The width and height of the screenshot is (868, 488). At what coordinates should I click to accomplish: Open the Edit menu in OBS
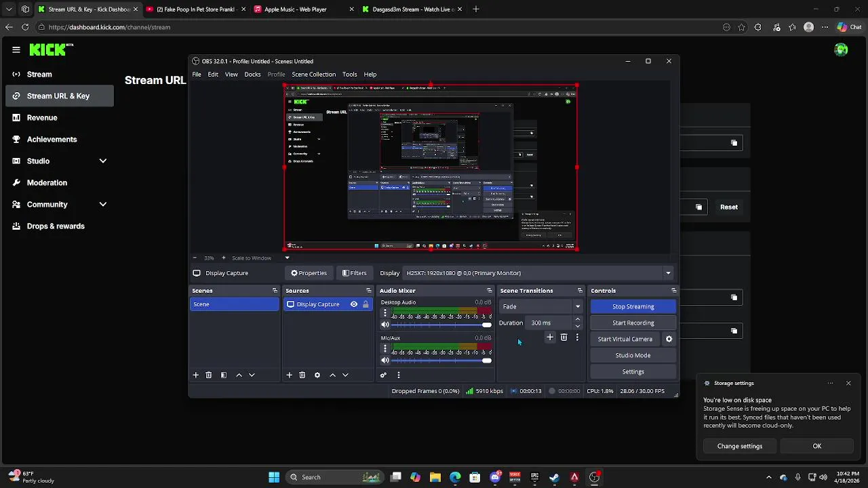tap(213, 75)
